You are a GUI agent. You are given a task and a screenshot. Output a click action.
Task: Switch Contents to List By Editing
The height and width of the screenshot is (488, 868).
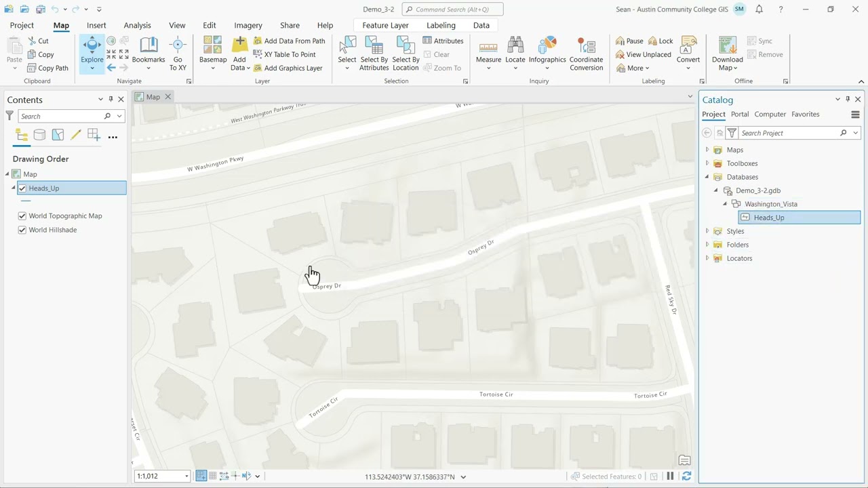pyautogui.click(x=76, y=136)
